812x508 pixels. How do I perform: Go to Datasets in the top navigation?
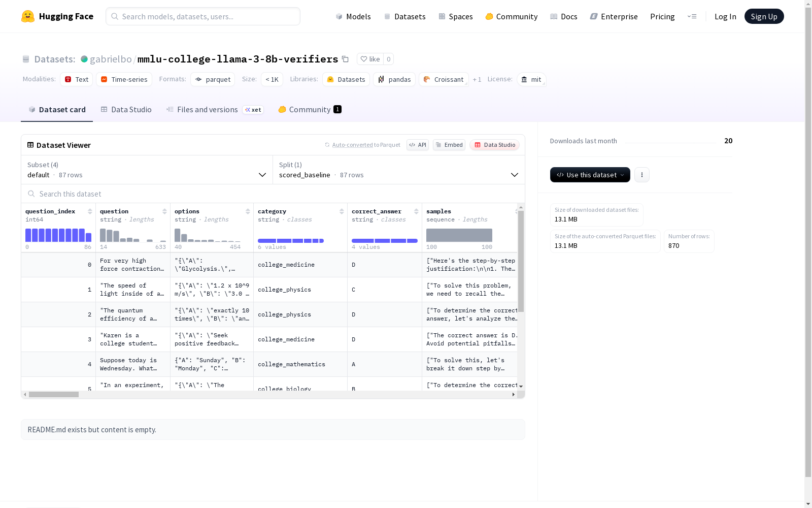tap(404, 16)
